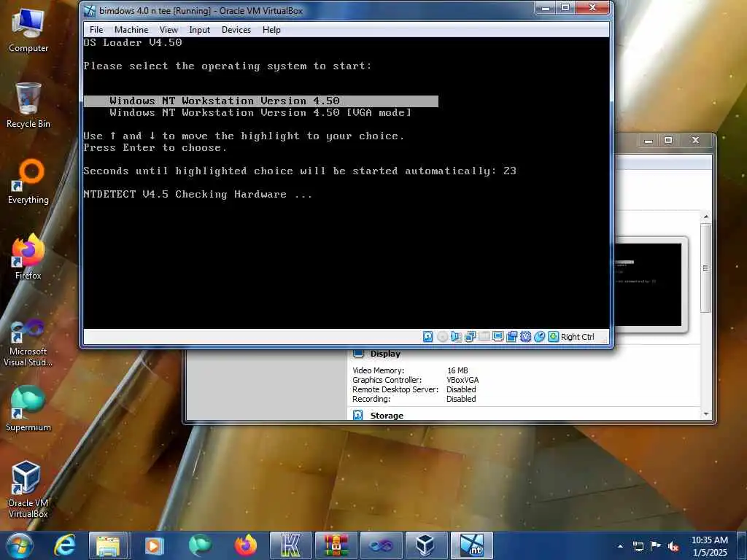Click the Computer desktop icon
747x560 pixels.
click(x=28, y=30)
